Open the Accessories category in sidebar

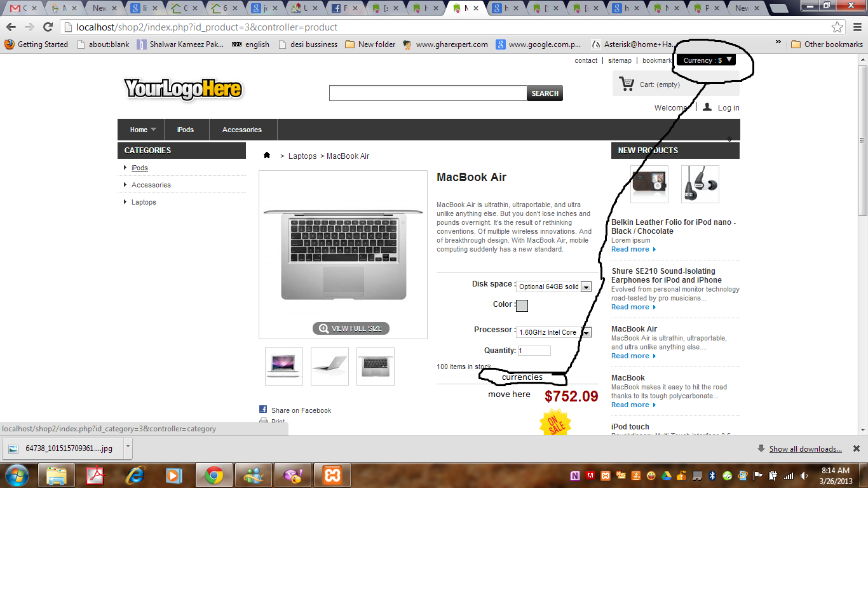point(151,185)
